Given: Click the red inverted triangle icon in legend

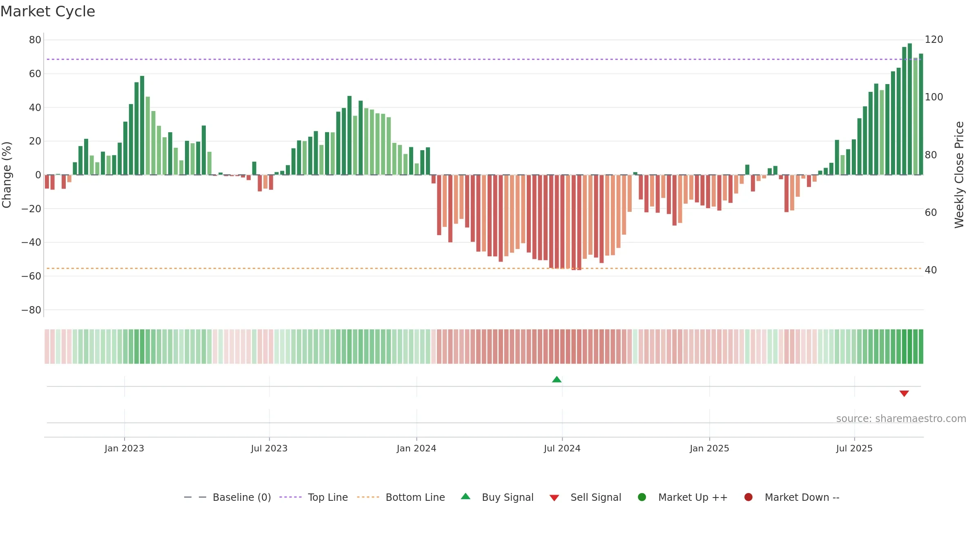Looking at the screenshot, I should (554, 498).
